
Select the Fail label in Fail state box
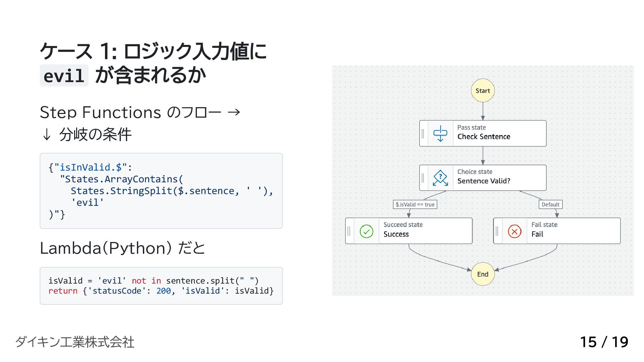[537, 234]
